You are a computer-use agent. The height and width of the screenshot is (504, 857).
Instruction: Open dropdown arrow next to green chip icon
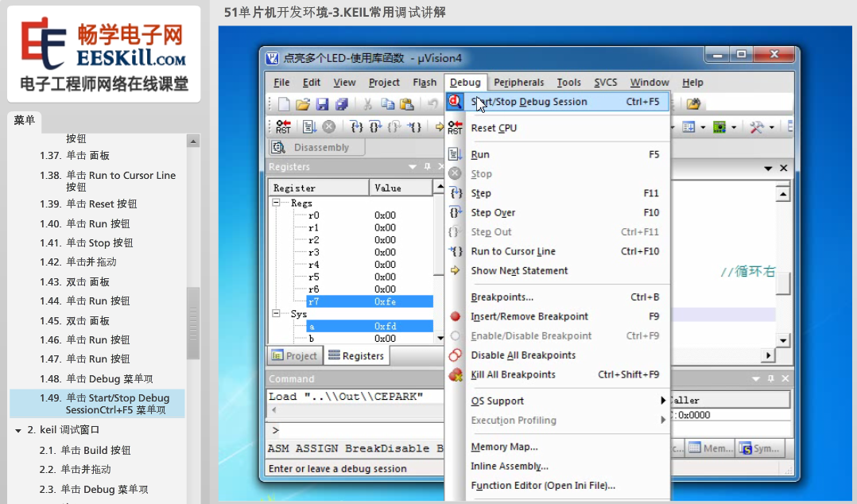coord(734,127)
